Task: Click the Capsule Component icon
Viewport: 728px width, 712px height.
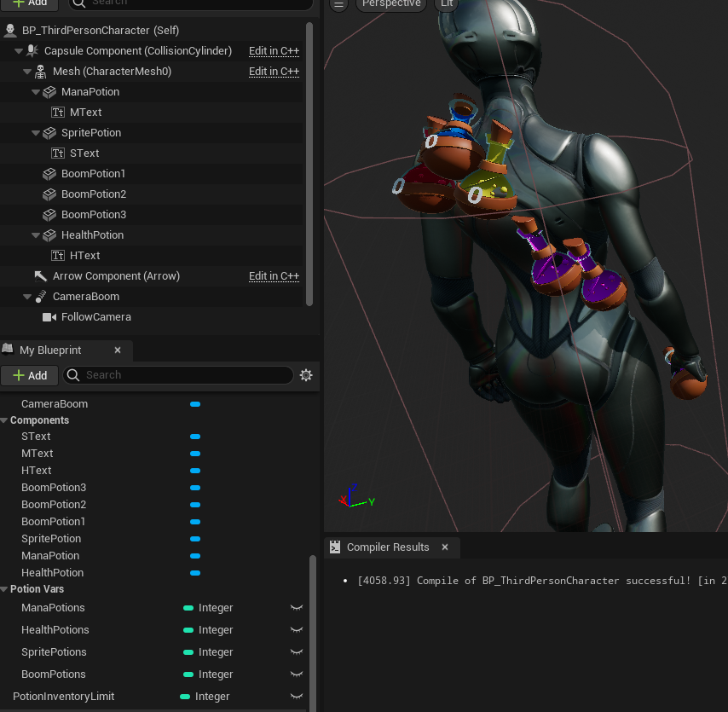Action: click(32, 51)
